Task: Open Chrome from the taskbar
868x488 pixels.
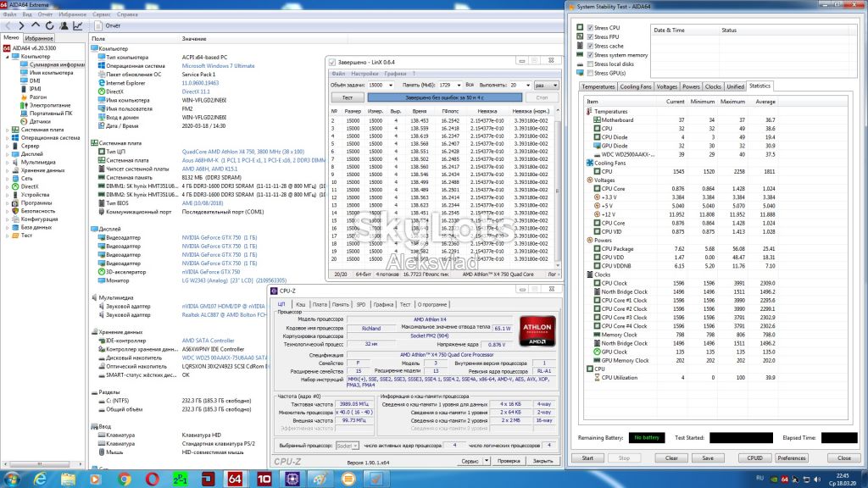Action: (x=124, y=479)
